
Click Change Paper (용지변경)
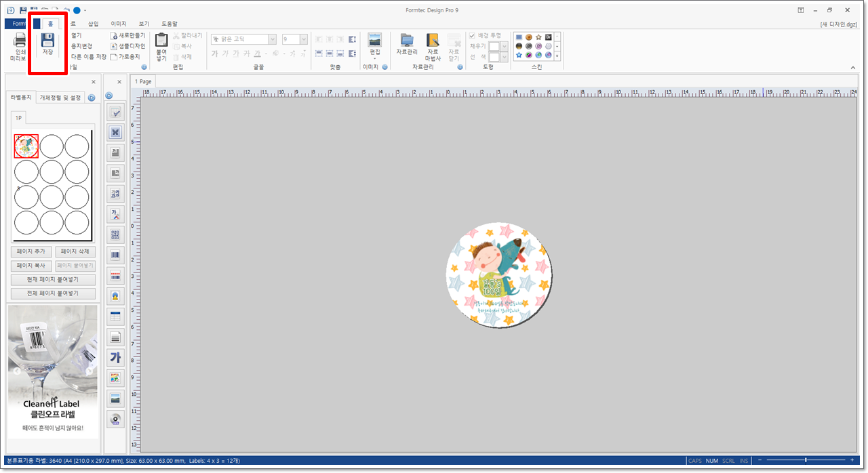pos(81,46)
